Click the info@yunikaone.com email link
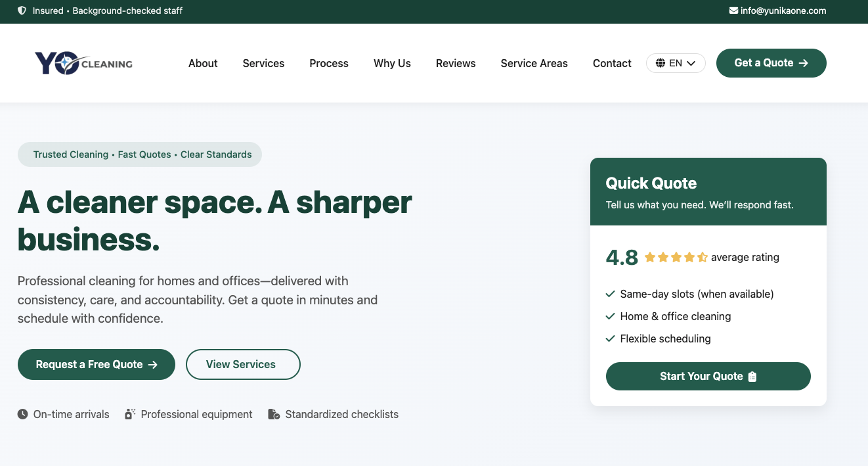This screenshot has width=868, height=466. tap(783, 11)
